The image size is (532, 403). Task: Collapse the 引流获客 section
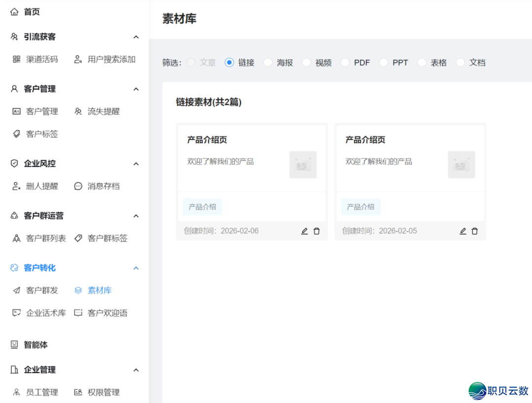point(136,36)
